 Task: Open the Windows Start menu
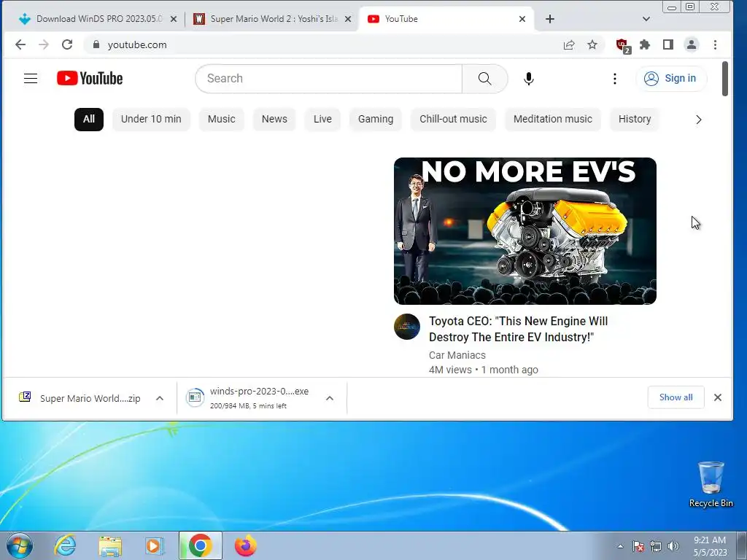pyautogui.click(x=20, y=545)
